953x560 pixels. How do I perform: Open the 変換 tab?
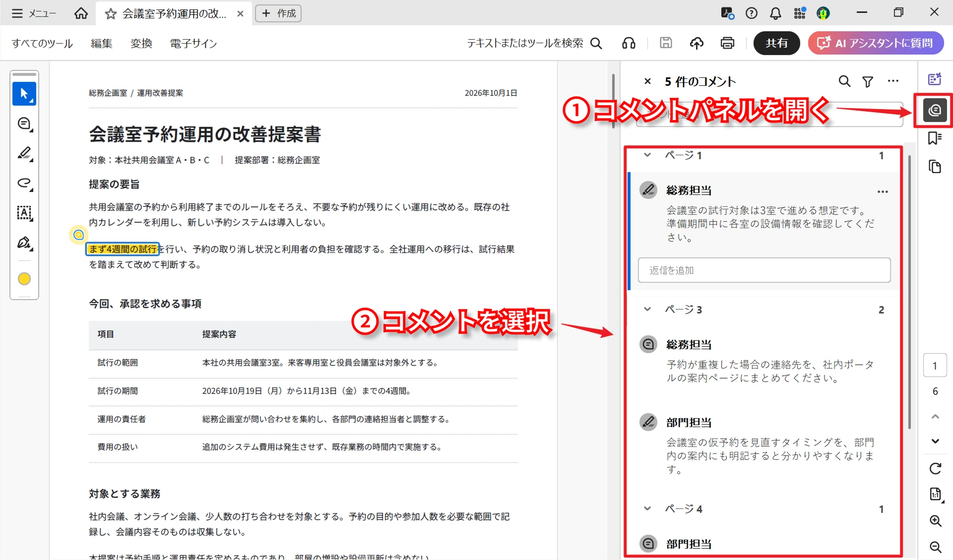pos(141,44)
